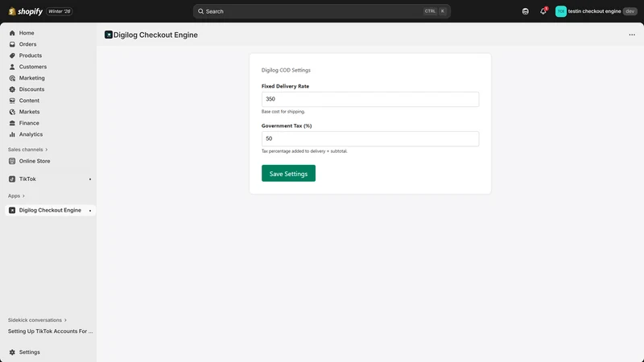Image resolution: width=644 pixels, height=362 pixels.
Task: Click the Digilog COD Settings heading
Action: click(x=286, y=70)
